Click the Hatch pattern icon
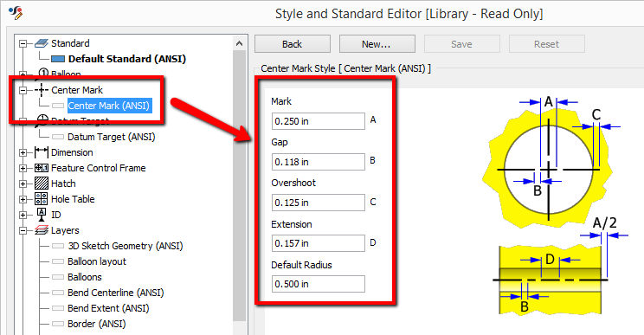 click(x=42, y=184)
